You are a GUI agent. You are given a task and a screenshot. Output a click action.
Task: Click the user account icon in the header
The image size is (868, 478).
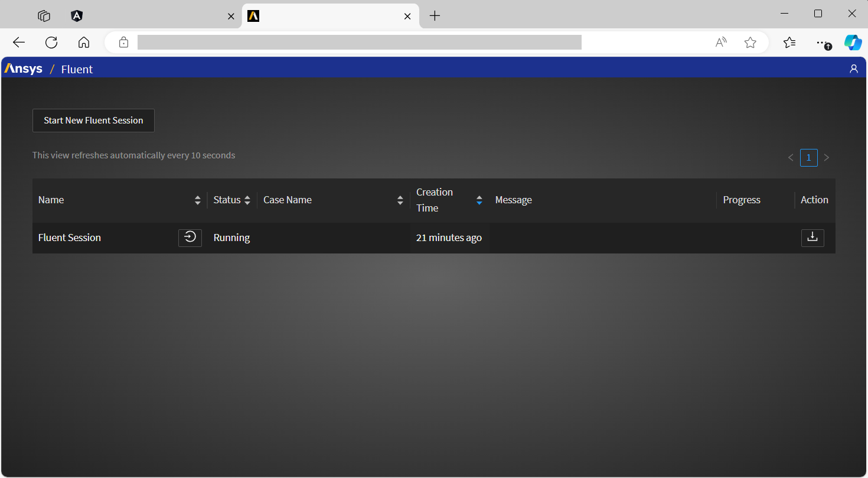point(853,69)
